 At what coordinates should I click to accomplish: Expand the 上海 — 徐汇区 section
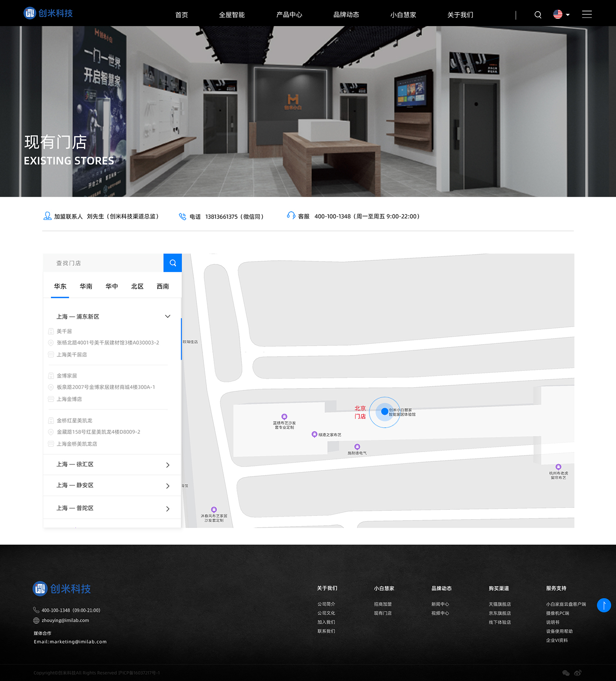[168, 465]
